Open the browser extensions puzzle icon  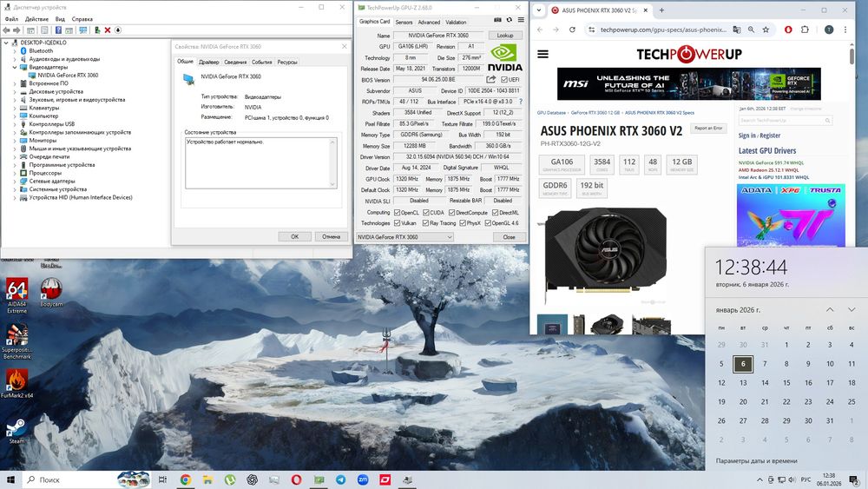coord(805,30)
